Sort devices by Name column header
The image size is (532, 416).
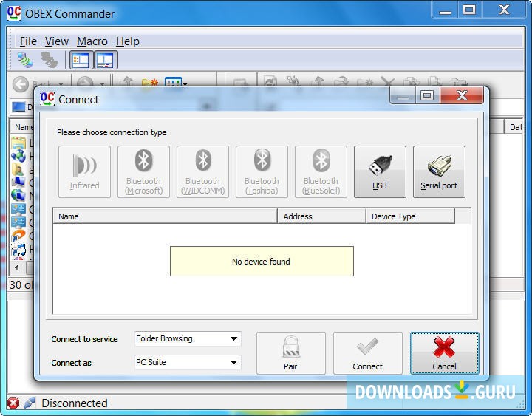pos(165,216)
